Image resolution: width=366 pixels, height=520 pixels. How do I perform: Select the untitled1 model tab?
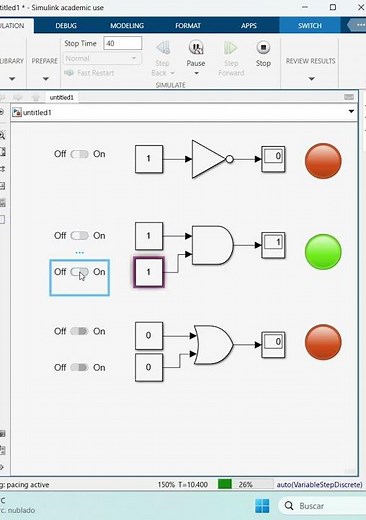(62, 97)
